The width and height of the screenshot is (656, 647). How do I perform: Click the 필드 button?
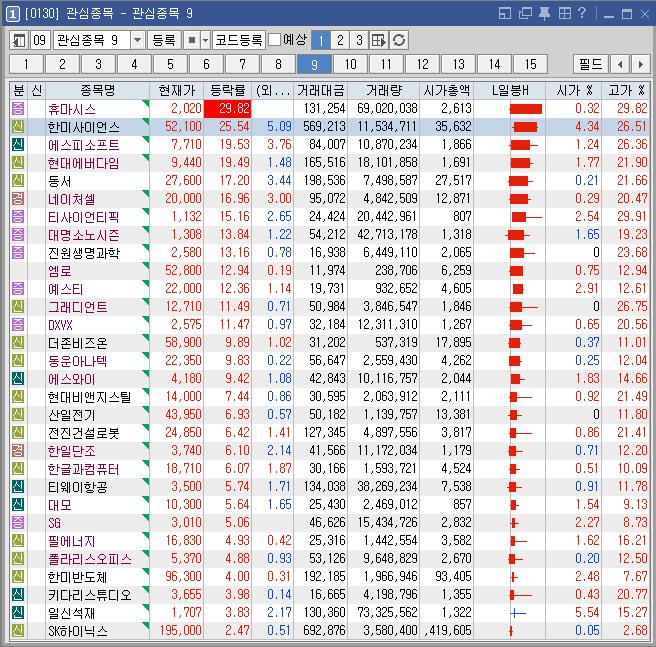[x=590, y=64]
